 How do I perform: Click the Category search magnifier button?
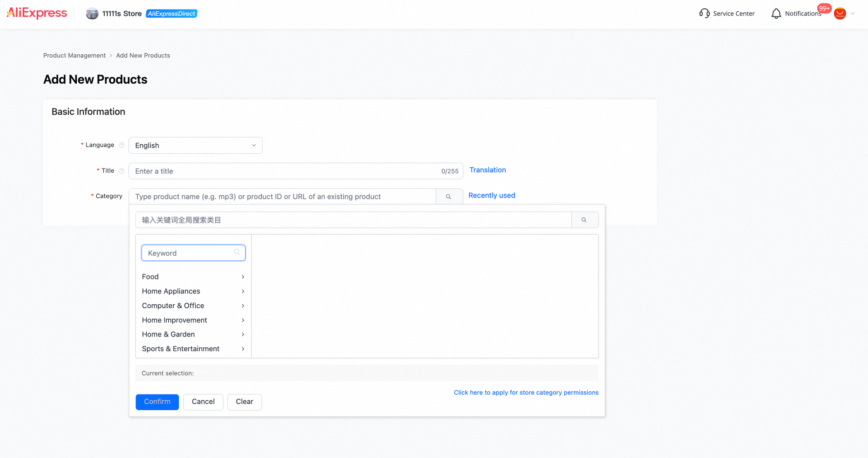pos(449,197)
